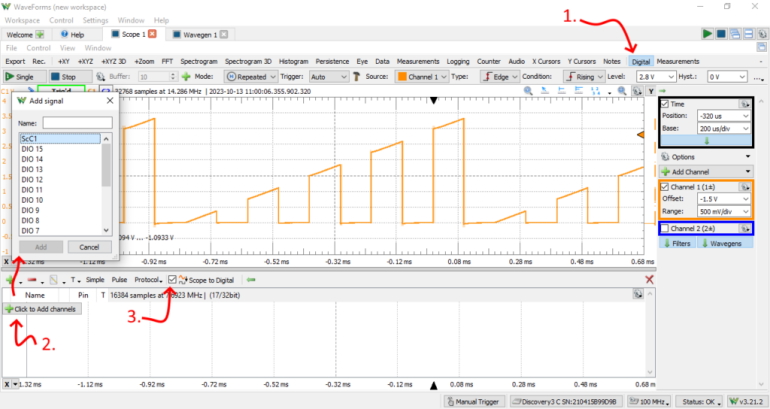Open the Digital view menu item
This screenshot has height=409, width=770.
coord(640,61)
